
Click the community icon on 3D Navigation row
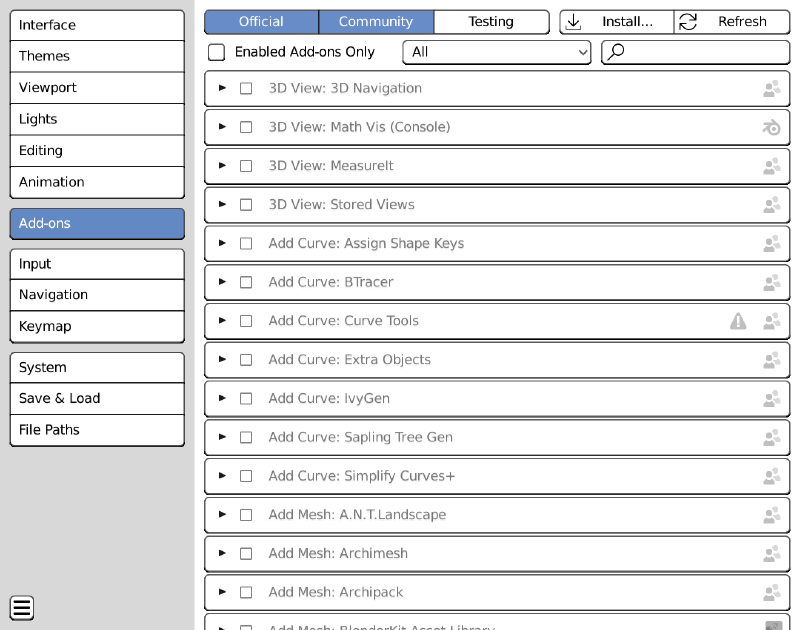[x=771, y=88]
